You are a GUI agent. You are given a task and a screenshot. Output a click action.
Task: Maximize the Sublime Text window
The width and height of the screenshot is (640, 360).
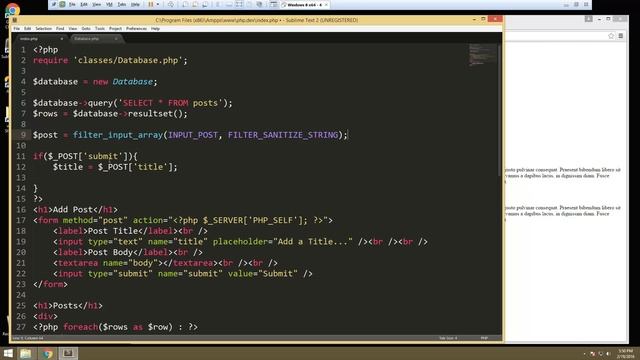tap(483, 19)
